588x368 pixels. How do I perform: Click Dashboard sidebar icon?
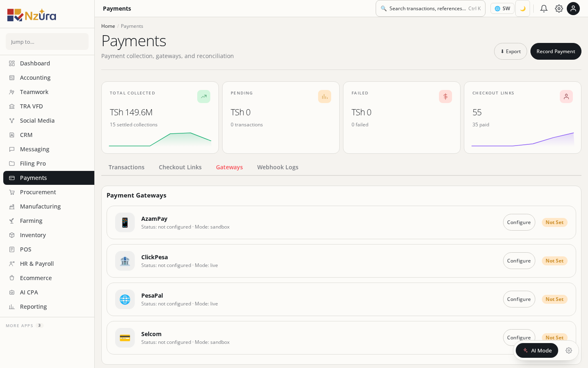12,63
